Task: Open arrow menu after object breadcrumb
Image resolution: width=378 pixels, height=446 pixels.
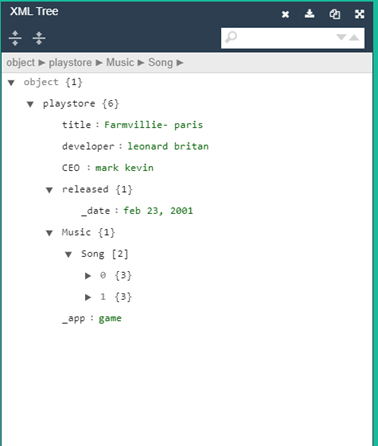Action: (x=42, y=63)
